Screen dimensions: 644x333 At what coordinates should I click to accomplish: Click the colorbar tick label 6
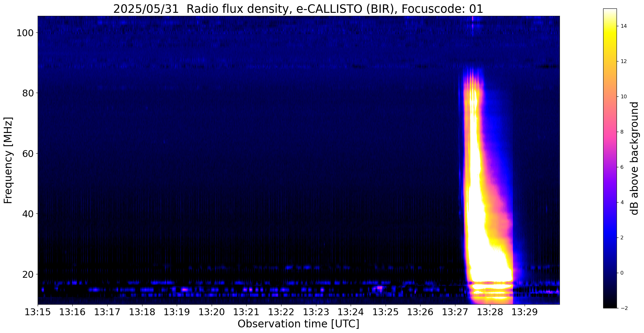pos(622,167)
